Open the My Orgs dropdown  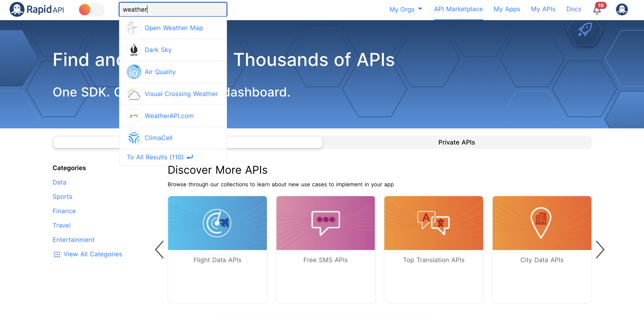click(406, 9)
